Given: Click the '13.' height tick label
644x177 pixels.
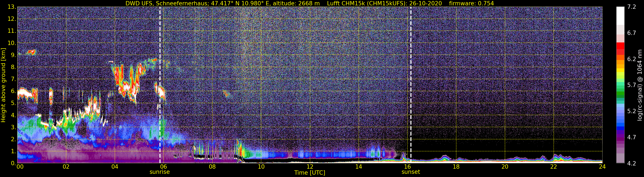Looking at the screenshot, I should point(12,7).
